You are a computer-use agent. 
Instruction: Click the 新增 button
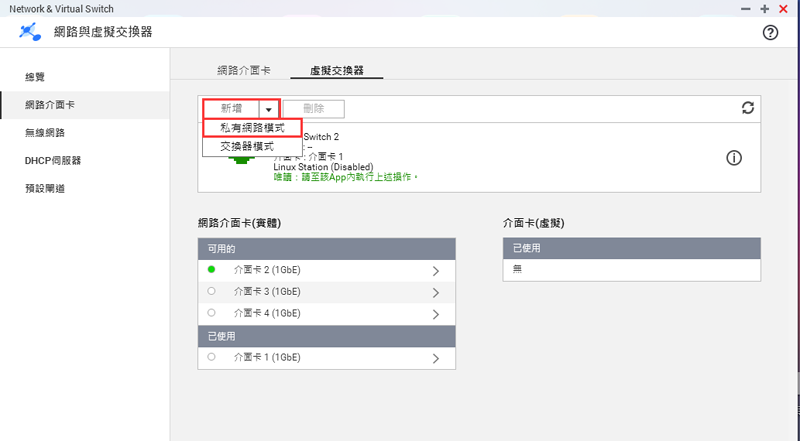[x=231, y=108]
